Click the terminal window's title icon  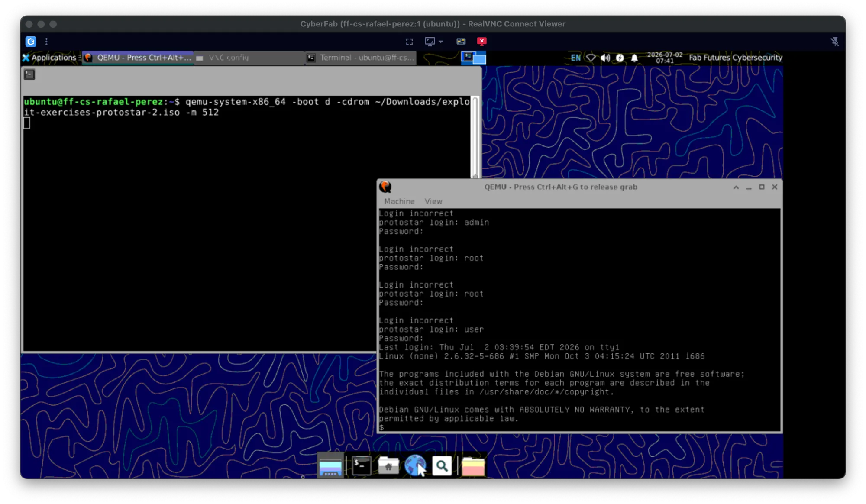coord(29,74)
